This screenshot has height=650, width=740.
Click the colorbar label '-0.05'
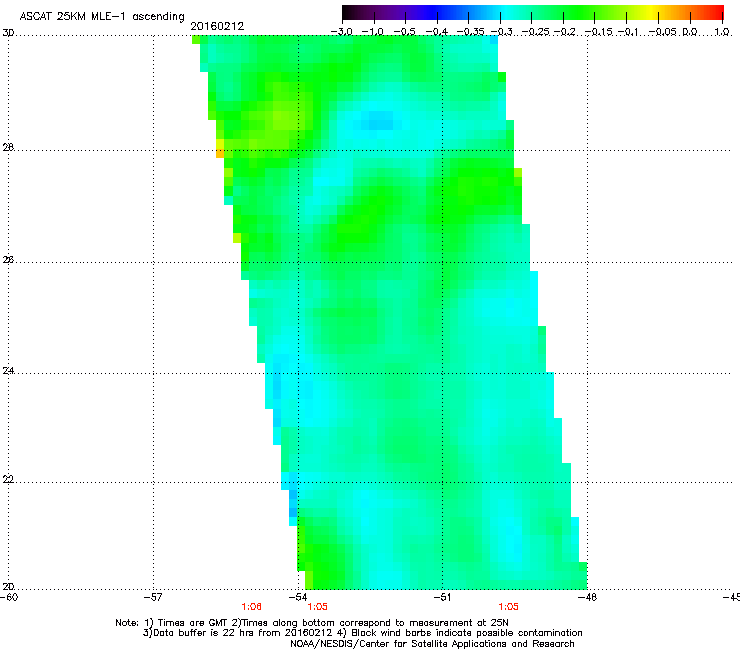pyautogui.click(x=663, y=32)
